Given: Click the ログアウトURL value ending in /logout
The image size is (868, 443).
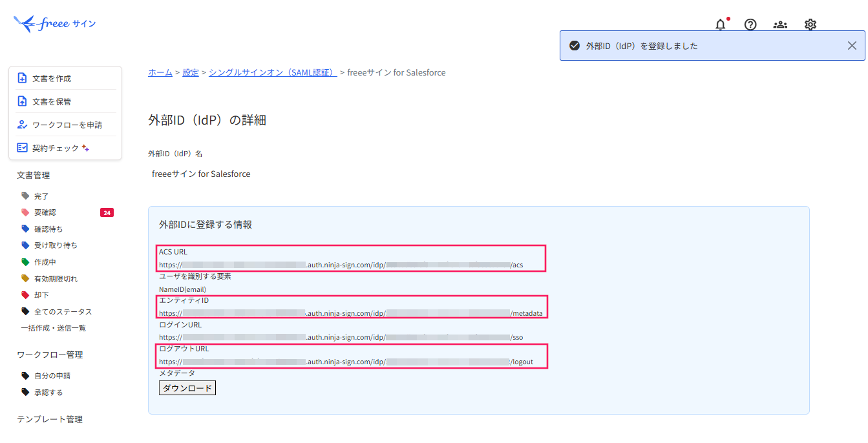Looking at the screenshot, I should pos(346,362).
